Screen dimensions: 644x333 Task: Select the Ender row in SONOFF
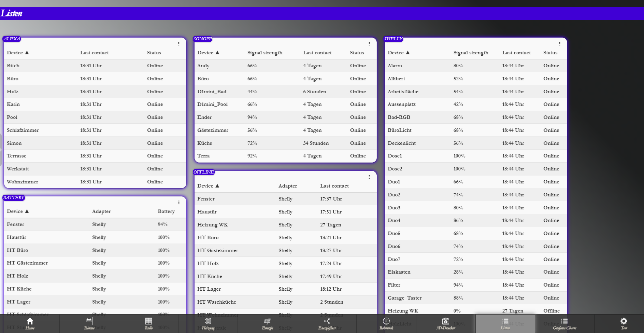tap(285, 117)
